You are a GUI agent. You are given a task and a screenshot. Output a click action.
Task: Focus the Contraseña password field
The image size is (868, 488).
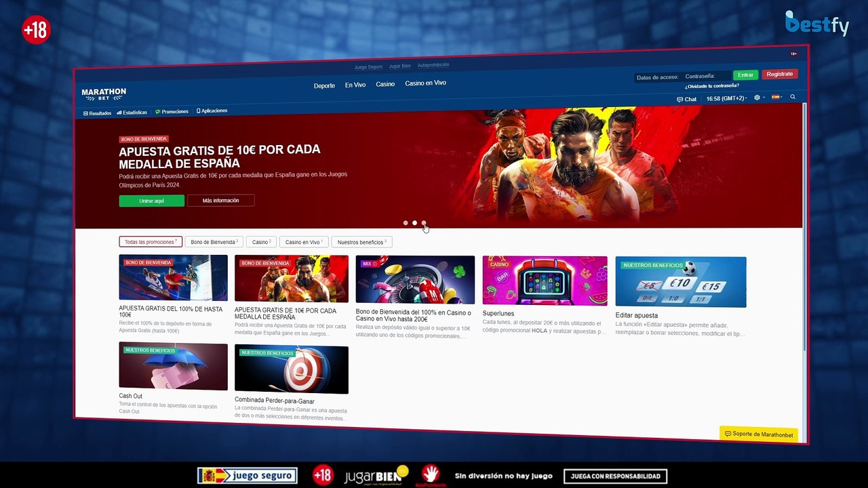(707, 76)
